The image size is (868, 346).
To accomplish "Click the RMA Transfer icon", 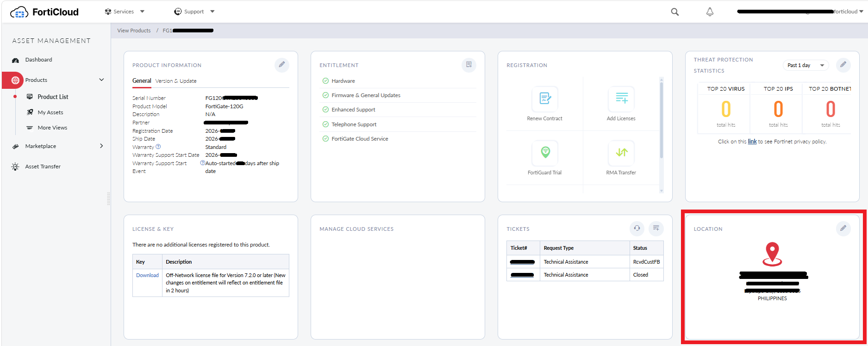I will (621, 153).
